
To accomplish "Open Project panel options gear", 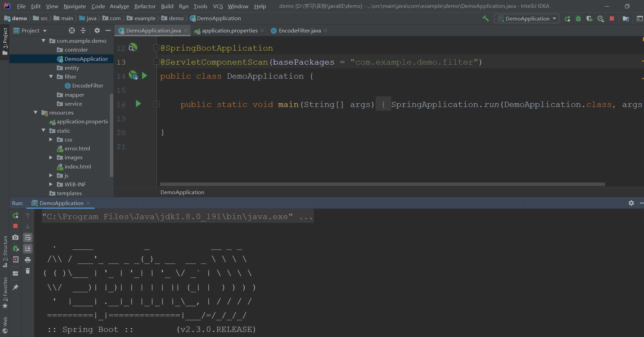I will point(97,30).
